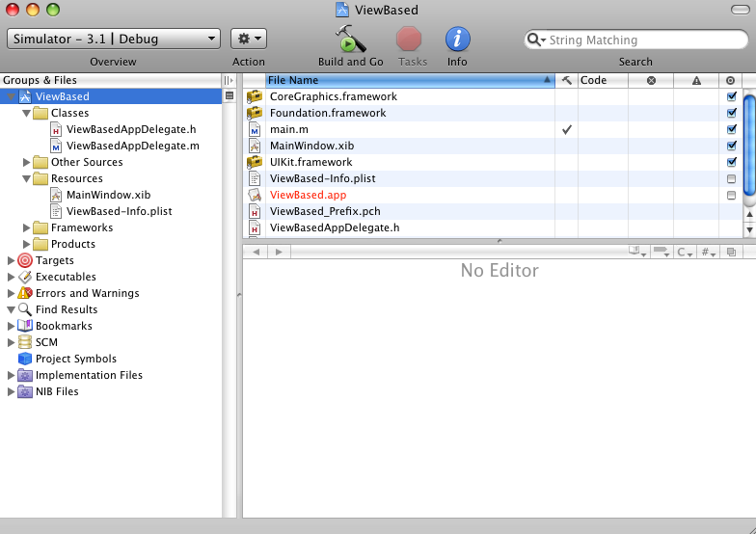756x534 pixels.
Task: Go forward in editor history
Action: click(279, 252)
